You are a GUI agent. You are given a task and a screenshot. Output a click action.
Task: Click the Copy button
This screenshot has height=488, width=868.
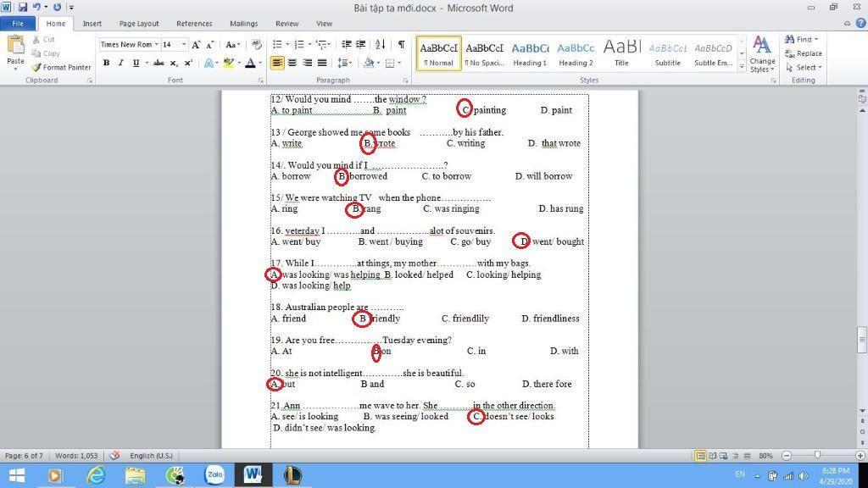click(x=46, y=53)
